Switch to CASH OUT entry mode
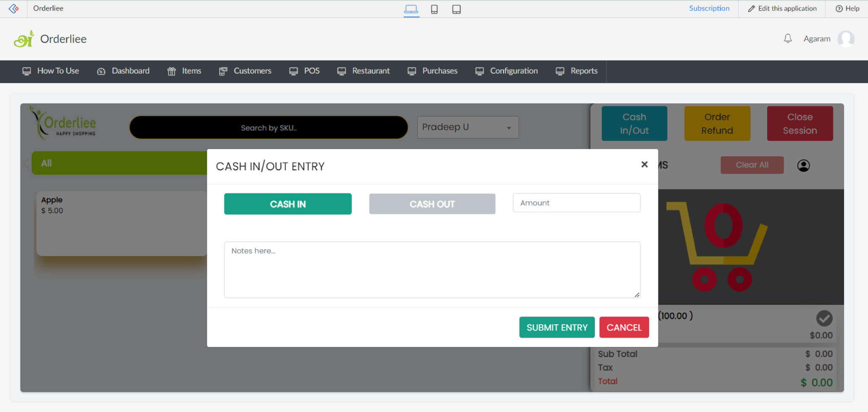Screen dimensions: 868x412 432,204
